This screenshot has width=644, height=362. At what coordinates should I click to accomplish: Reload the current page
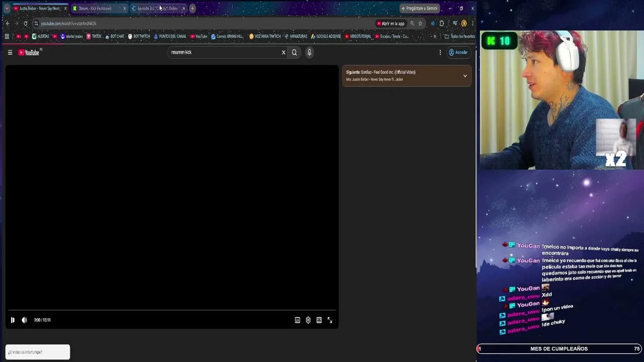pos(25,24)
